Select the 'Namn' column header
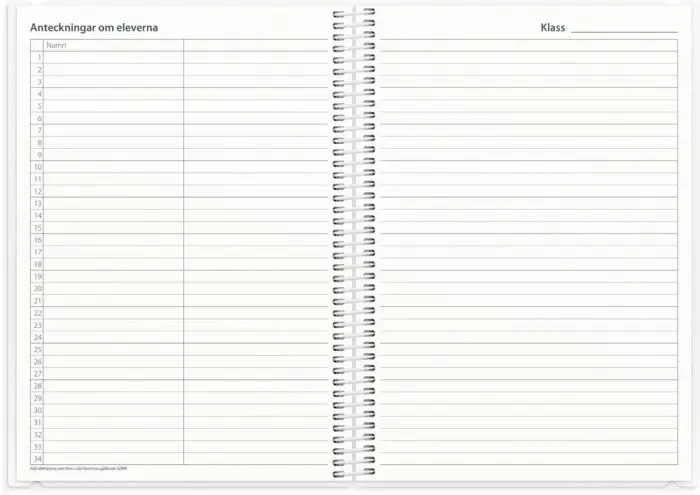The image size is (700, 495). tap(56, 45)
